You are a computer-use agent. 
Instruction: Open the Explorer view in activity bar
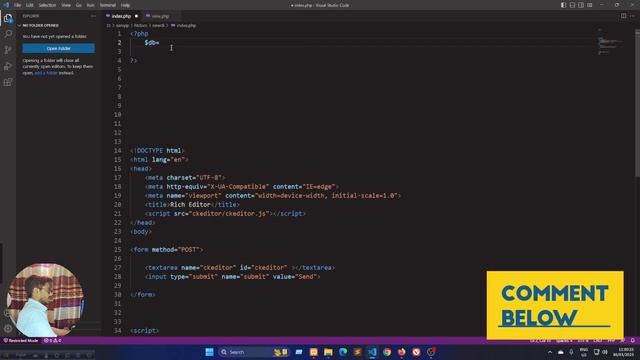8,18
